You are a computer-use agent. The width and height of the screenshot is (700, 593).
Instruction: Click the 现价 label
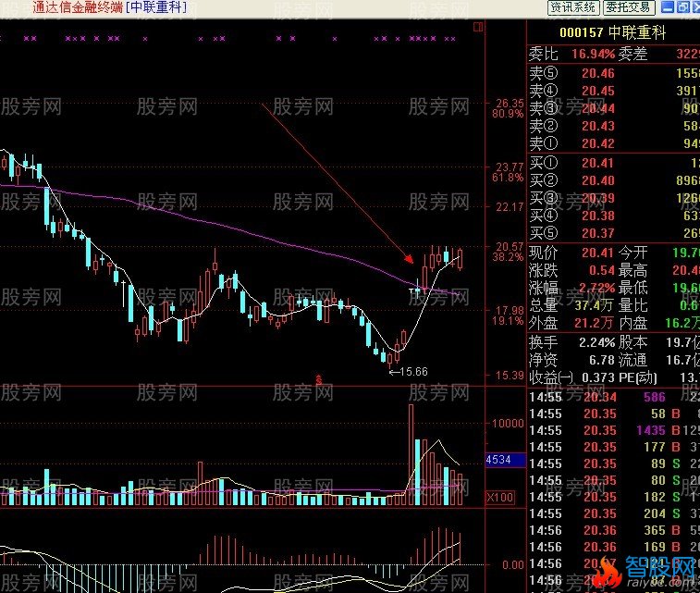[544, 253]
